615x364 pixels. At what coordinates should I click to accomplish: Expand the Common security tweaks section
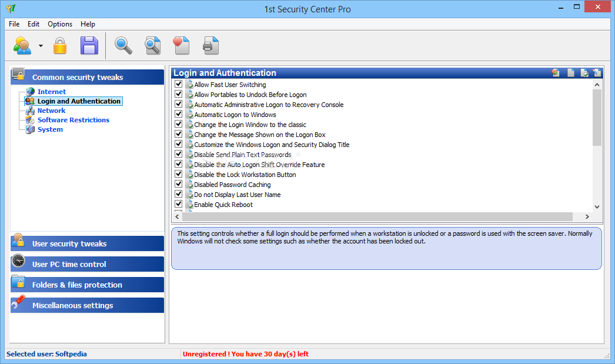(x=87, y=77)
